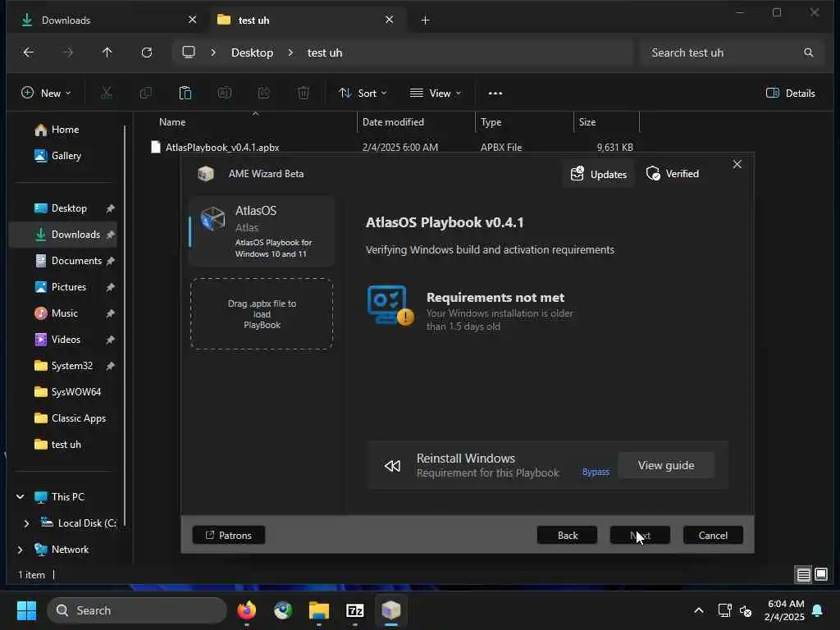Launch Firefox from the taskbar
840x630 pixels.
[x=247, y=610]
